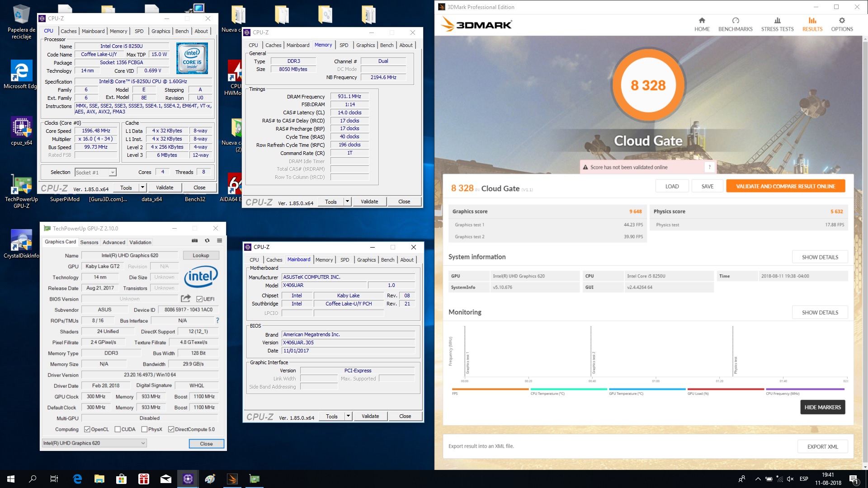The height and width of the screenshot is (488, 868).
Task: Click the BIOS share/export icon in GPU-Z
Action: (x=185, y=299)
